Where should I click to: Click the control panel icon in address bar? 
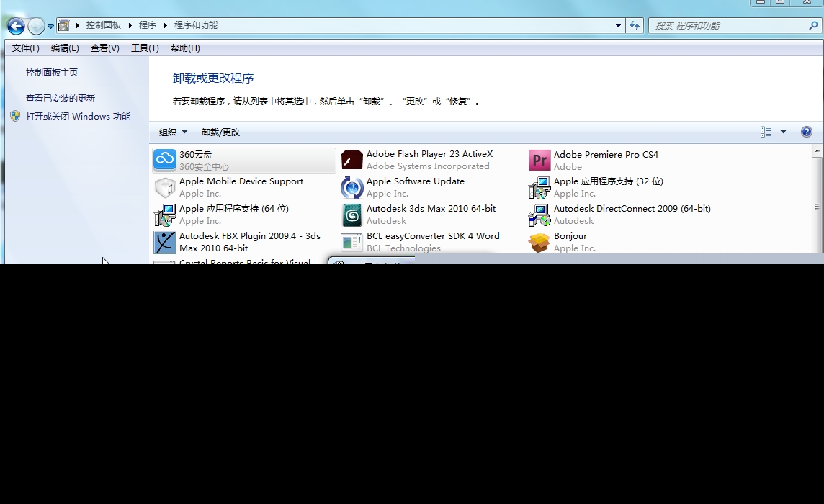pos(63,25)
